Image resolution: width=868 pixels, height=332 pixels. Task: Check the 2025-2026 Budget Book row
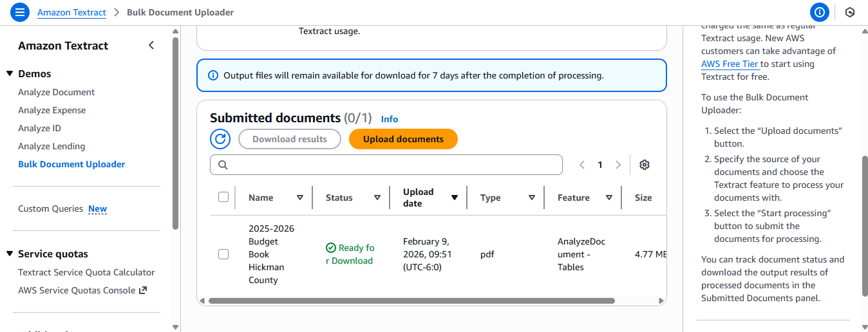(x=223, y=254)
